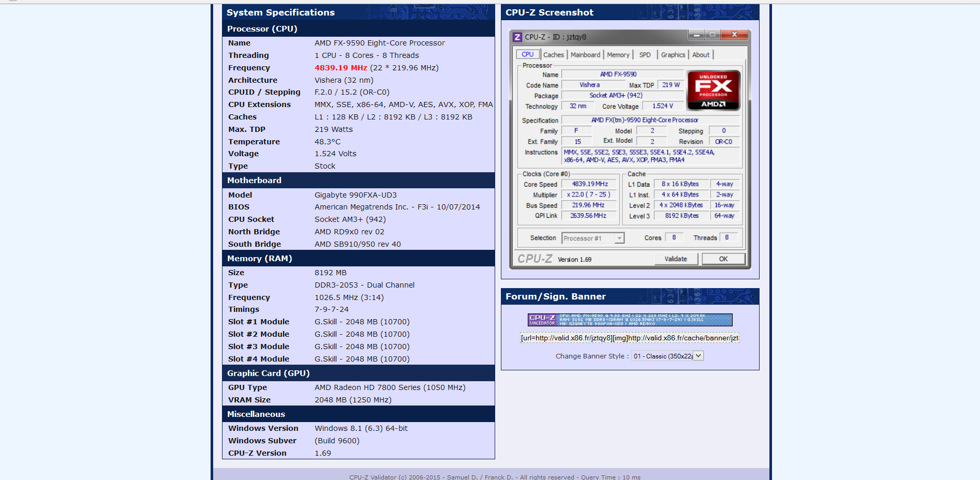Click the CPU-Z purple Z icon
The image size is (980, 480).
517,37
